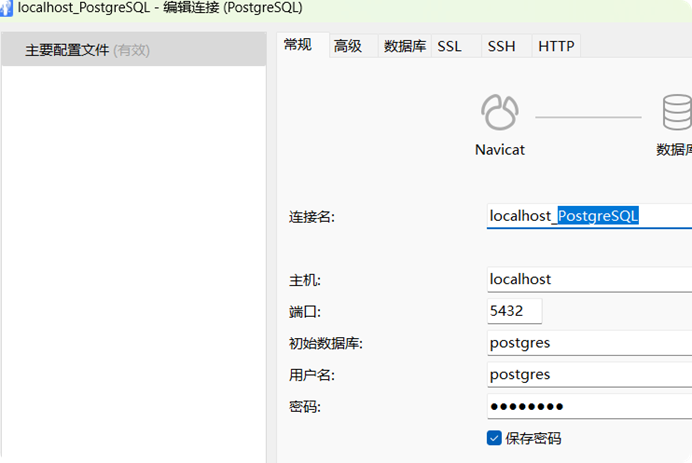Click the 初始数据库 label
The width and height of the screenshot is (692, 463).
326,343
